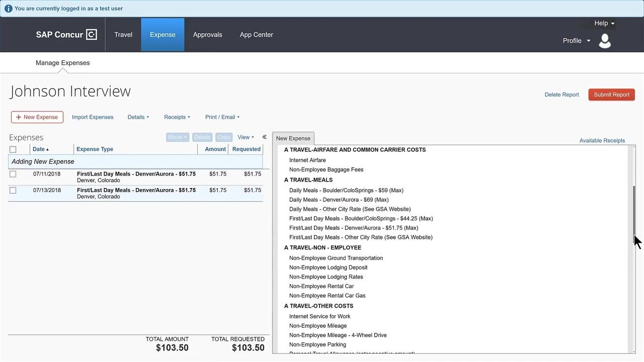Viewport: 644px width, 362px height.
Task: Select Internet Airfare expense type
Action: click(307, 160)
